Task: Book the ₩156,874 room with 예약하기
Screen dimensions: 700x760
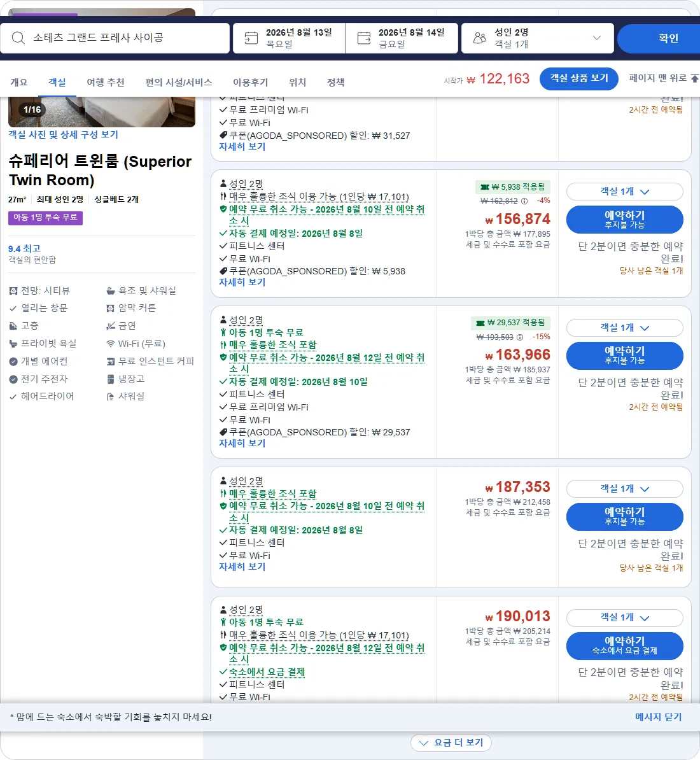Action: click(x=624, y=220)
